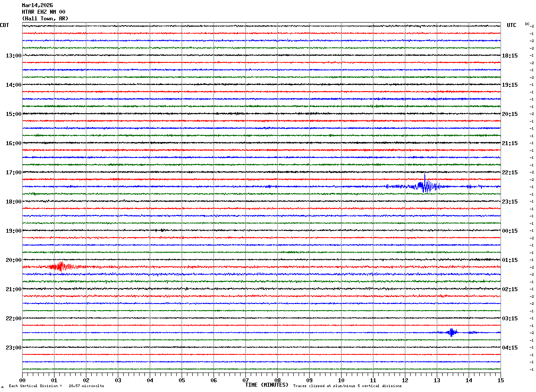The image size is (536, 392).
Task: Click minute 11 on the time axis
Action: 373,380
